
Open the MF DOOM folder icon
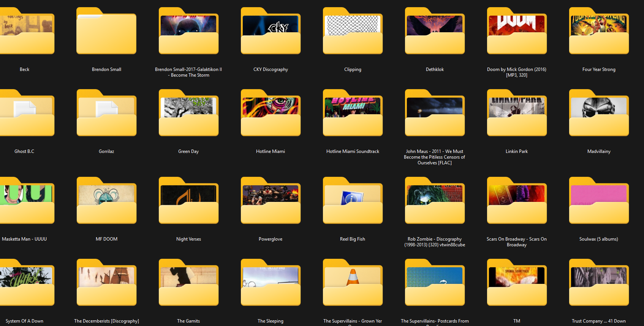click(106, 200)
